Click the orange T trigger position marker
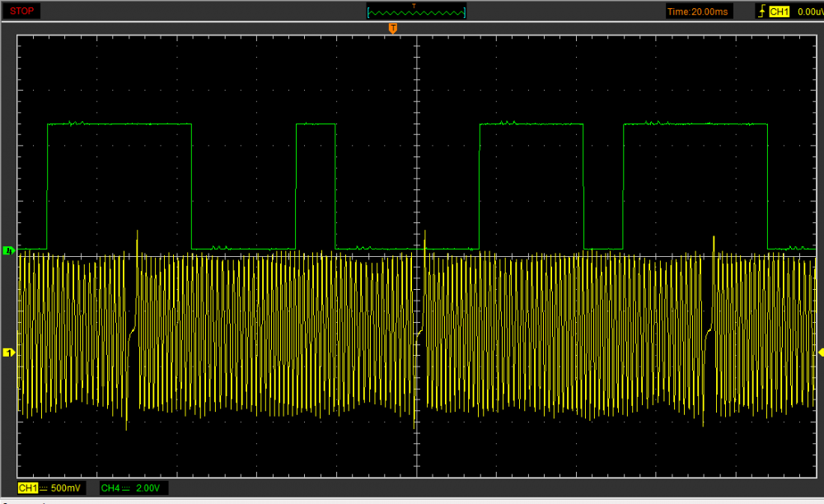This screenshot has height=504, width=824. pyautogui.click(x=393, y=29)
